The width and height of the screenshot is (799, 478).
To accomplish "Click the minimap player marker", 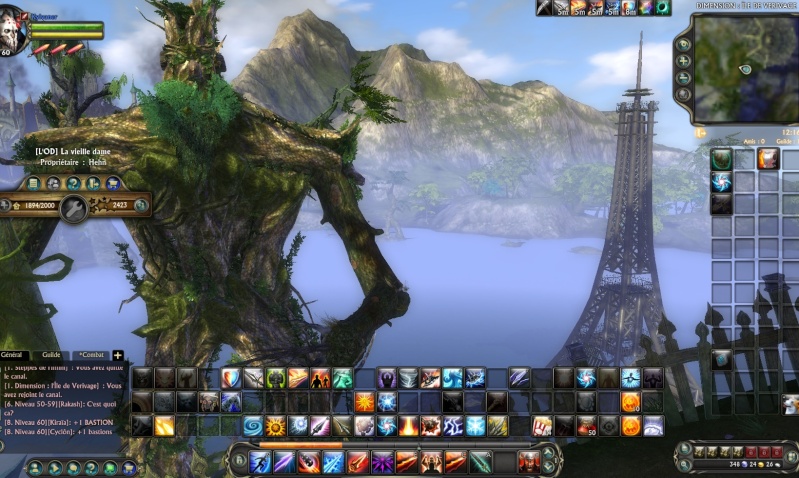I will (x=745, y=69).
